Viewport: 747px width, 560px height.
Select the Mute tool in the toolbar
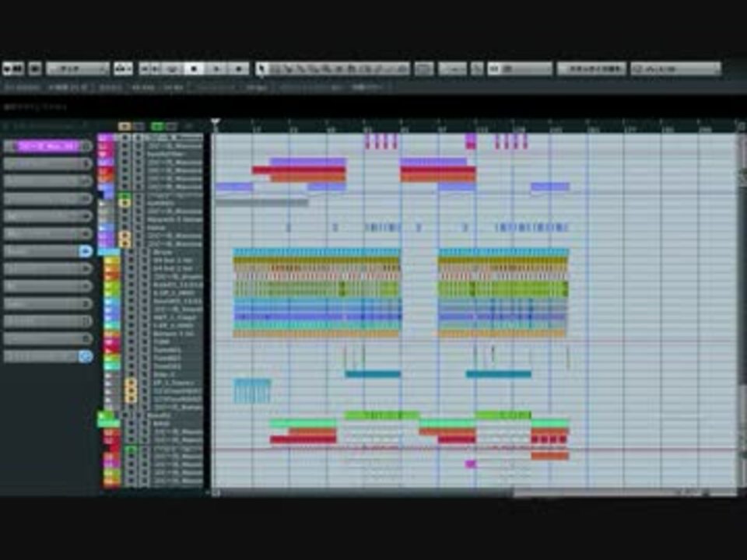coord(340,69)
